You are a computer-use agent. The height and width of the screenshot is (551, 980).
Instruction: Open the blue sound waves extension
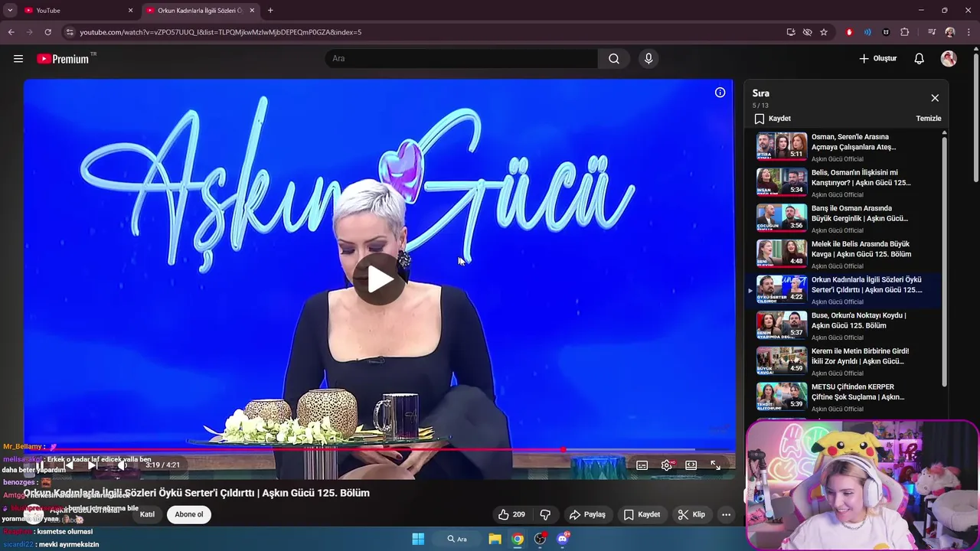[x=867, y=32]
